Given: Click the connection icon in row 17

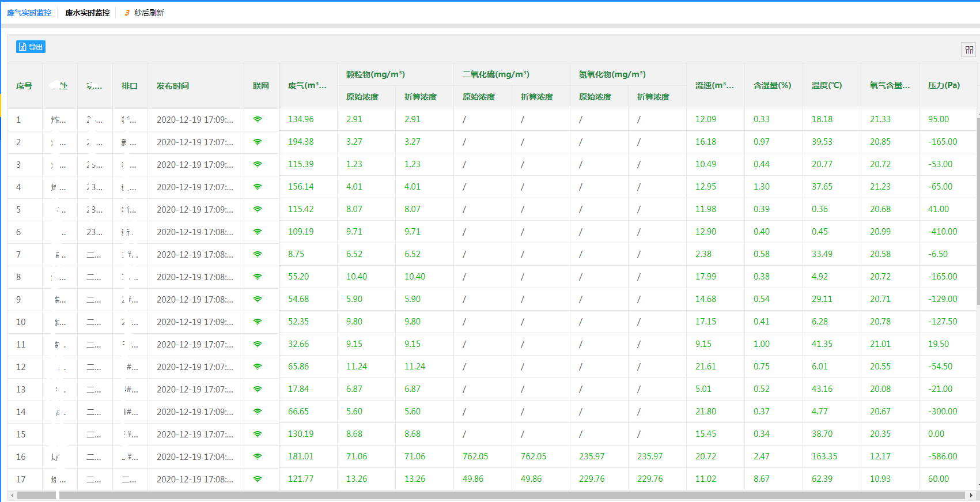Looking at the screenshot, I should pyautogui.click(x=258, y=479).
